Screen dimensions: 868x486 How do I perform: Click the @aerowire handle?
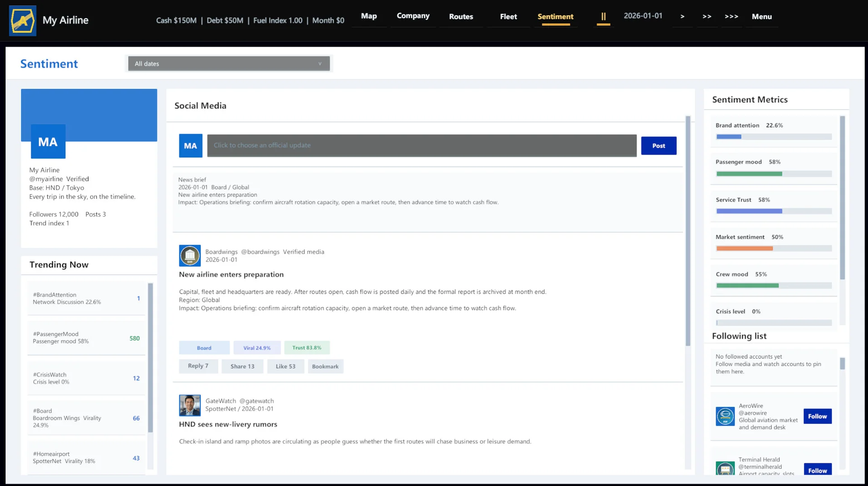tap(753, 413)
